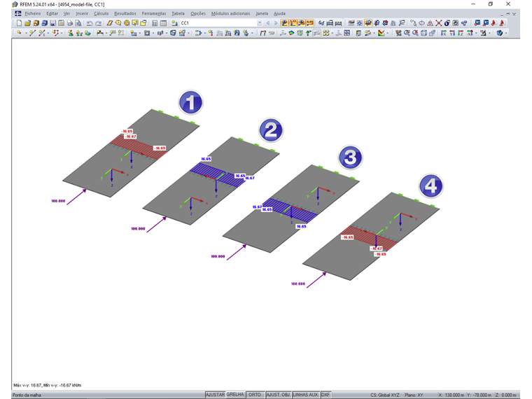Toggle the highlighted view-mode button in top toolbar
The height and width of the screenshot is (399, 532).
tap(367, 23)
